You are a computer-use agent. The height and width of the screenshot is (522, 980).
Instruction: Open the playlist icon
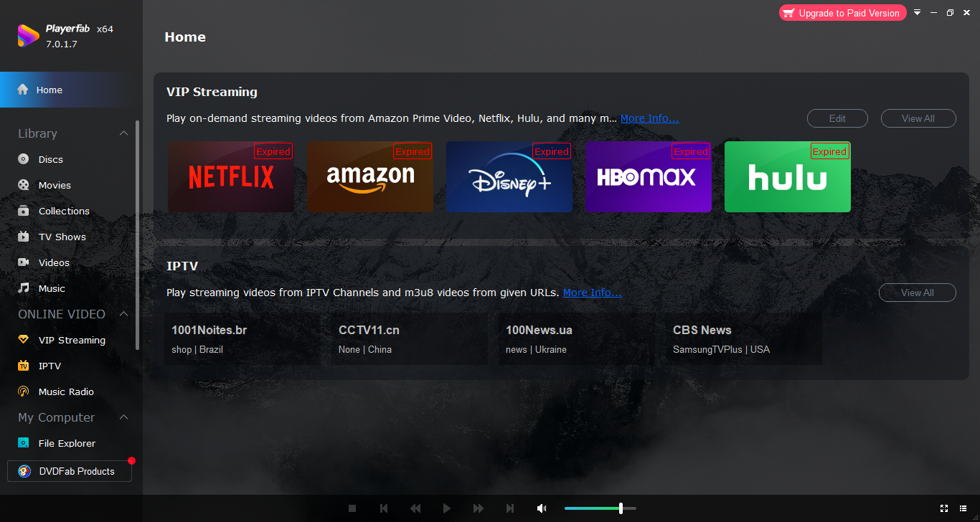(963, 508)
